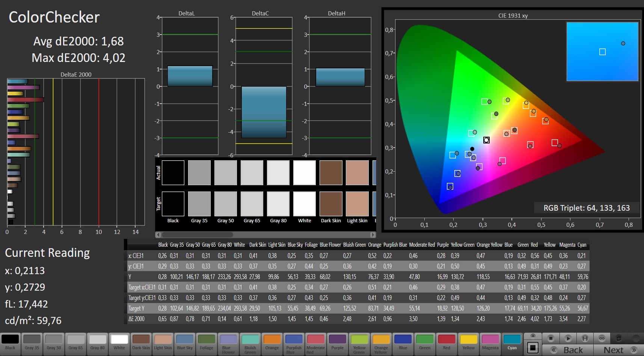Click 'Max dE2000: 4,02' text
This screenshot has height=356, width=644.
click(x=78, y=58)
